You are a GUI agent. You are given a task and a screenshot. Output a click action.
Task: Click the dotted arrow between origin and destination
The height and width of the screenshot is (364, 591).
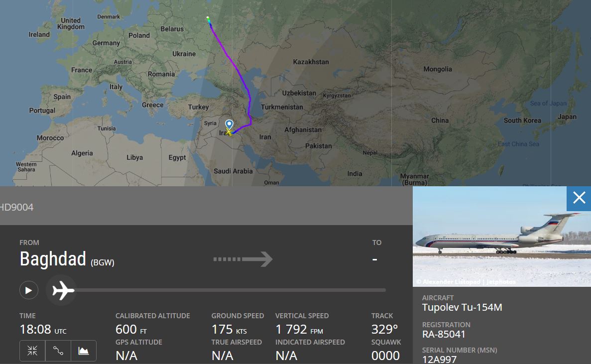coord(243,259)
